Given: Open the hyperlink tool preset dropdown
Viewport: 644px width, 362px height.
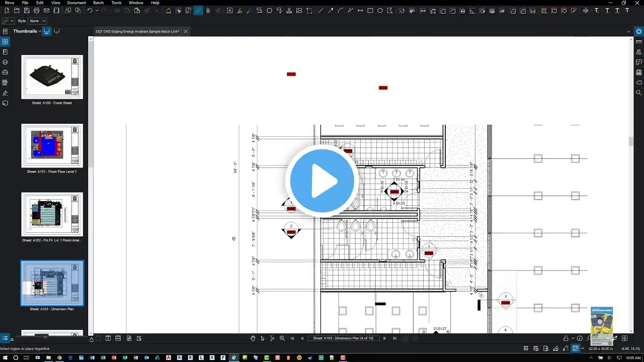Looking at the screenshot, I should pos(8,21).
